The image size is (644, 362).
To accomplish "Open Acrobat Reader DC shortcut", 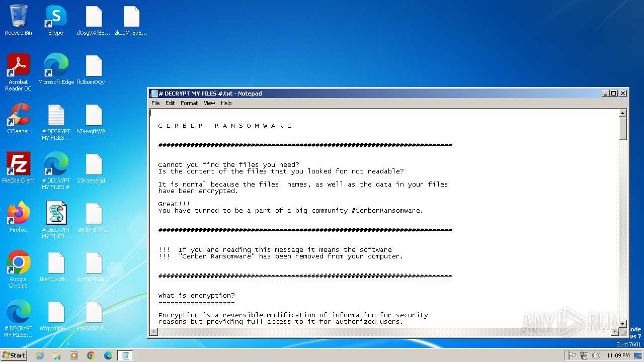I will pos(18,72).
